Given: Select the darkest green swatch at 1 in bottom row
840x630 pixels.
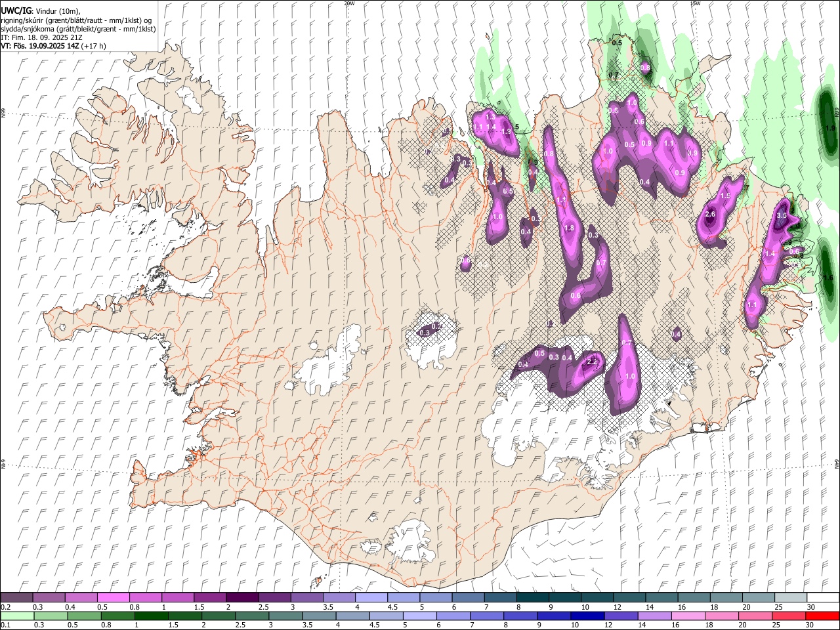Looking at the screenshot, I should [x=152, y=616].
